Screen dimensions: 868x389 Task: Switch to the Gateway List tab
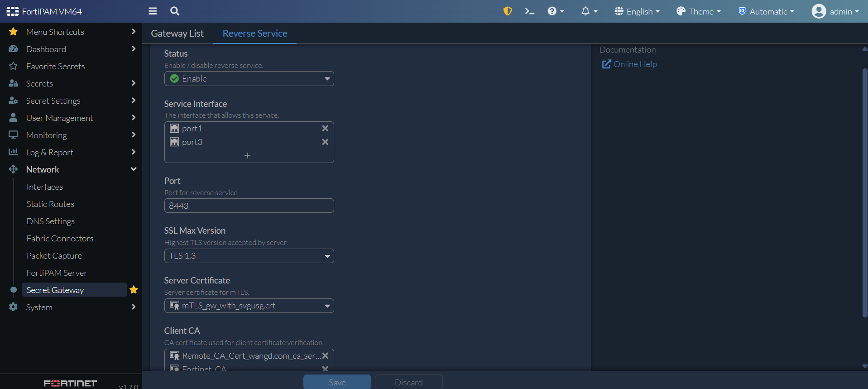[x=177, y=34]
